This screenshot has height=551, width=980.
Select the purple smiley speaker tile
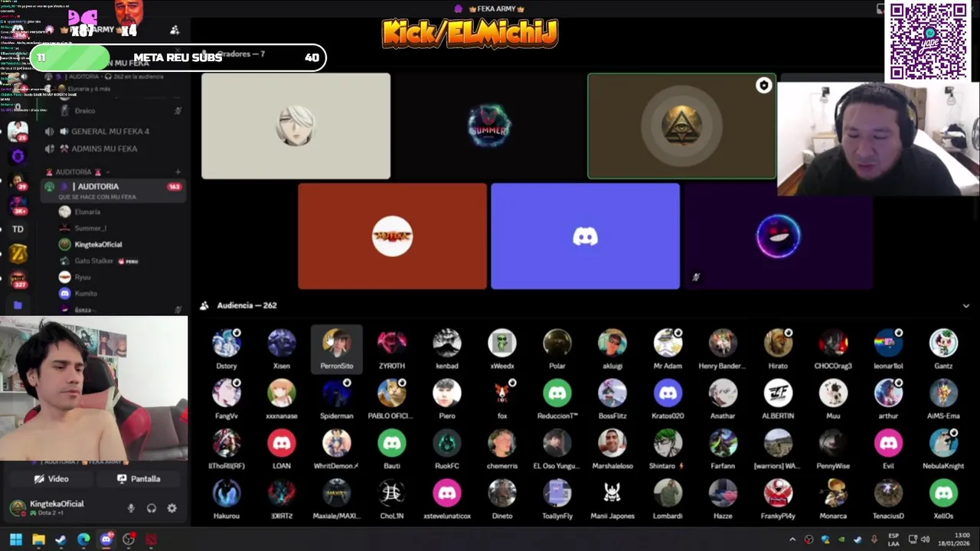click(778, 236)
